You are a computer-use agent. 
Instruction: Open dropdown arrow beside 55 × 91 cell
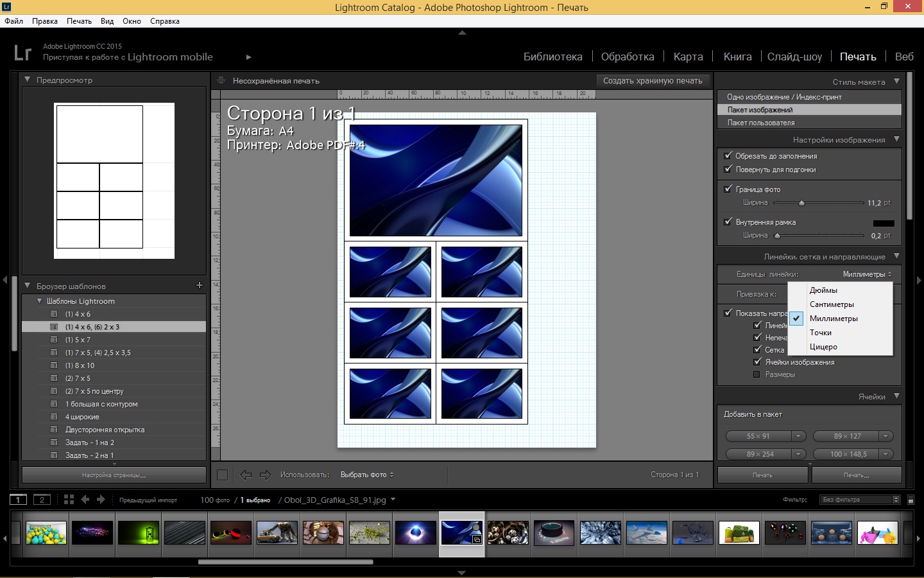coord(798,436)
